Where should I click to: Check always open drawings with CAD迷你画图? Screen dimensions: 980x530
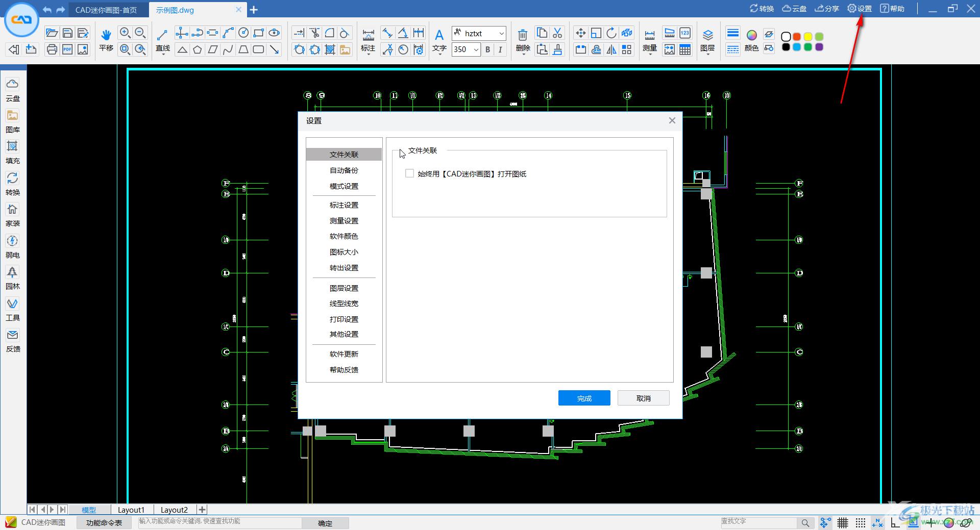point(409,173)
